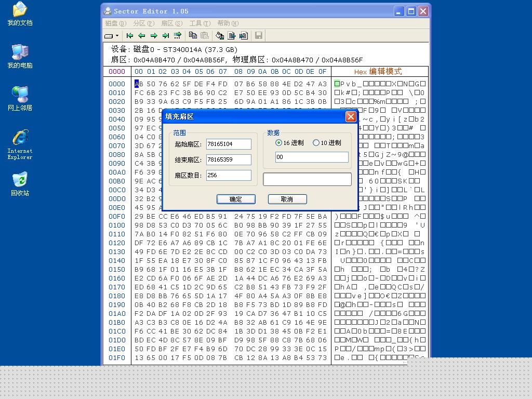Click the first sector arrow icon
Viewport: 532px width, 399px height.
click(x=130, y=36)
